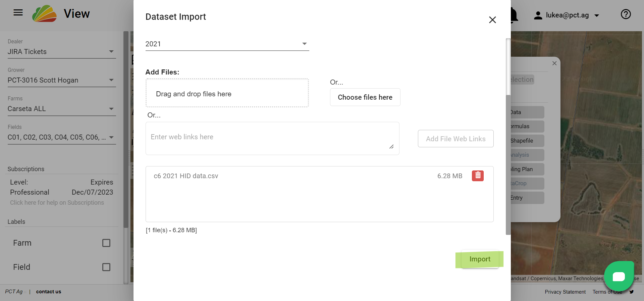The width and height of the screenshot is (644, 301).
Task: Open the contact us link
Action: [x=49, y=292]
